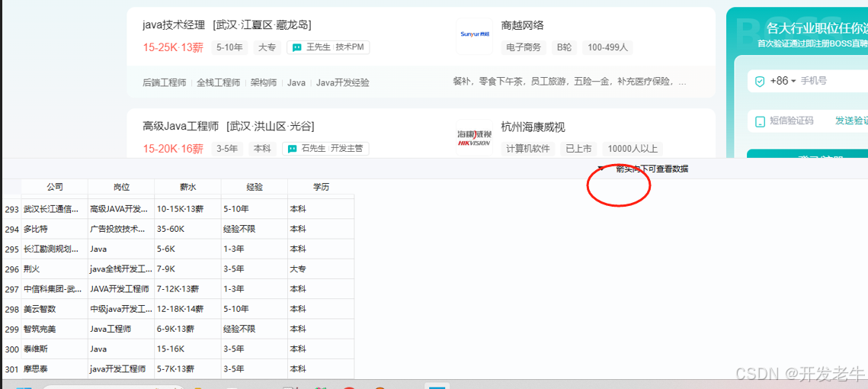Click the Sunyur company logo
This screenshot has height=389, width=868.
click(474, 35)
